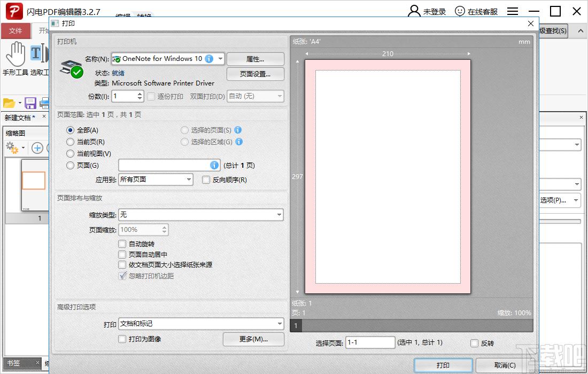Toggle the Reverse checkbox under preview
The image size is (588, 374).
pos(474,343)
